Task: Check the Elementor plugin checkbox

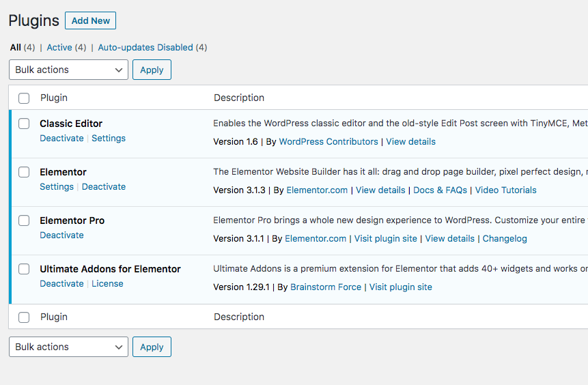Action: tap(24, 172)
